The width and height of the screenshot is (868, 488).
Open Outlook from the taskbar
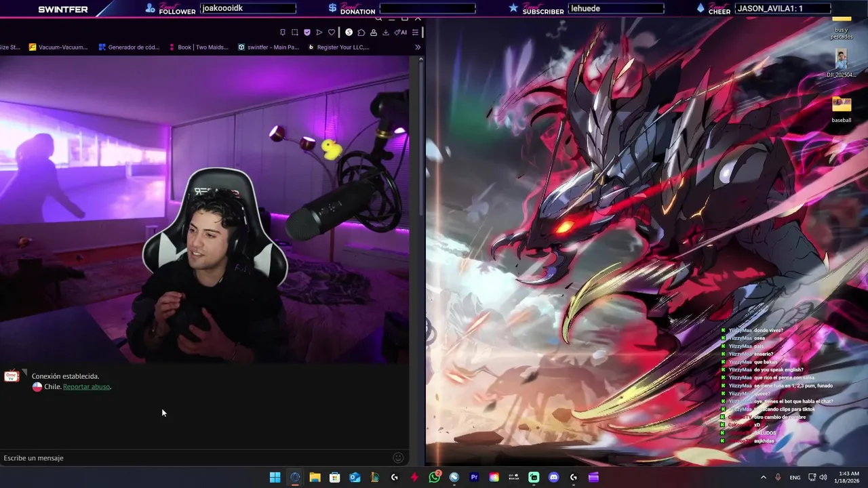pos(355,477)
